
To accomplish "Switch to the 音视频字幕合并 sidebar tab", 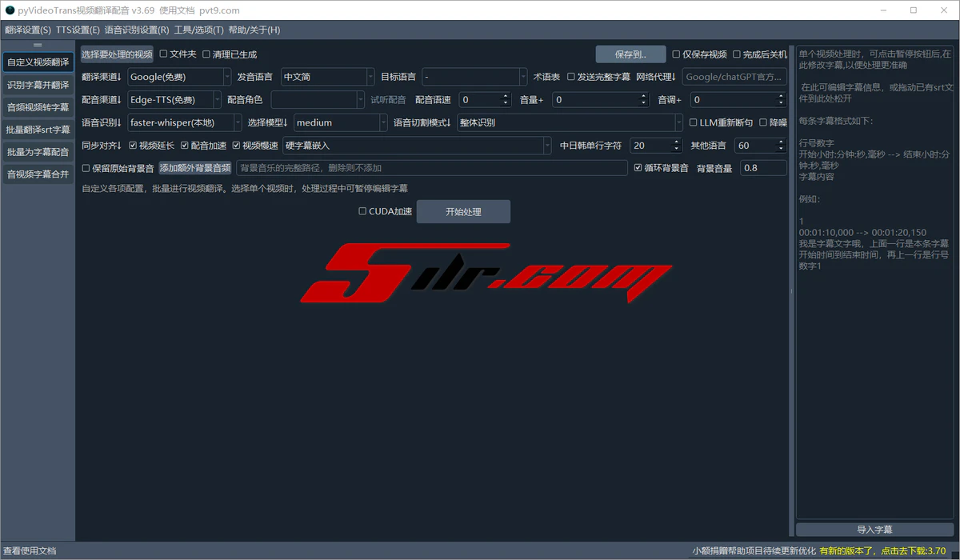I will click(38, 174).
